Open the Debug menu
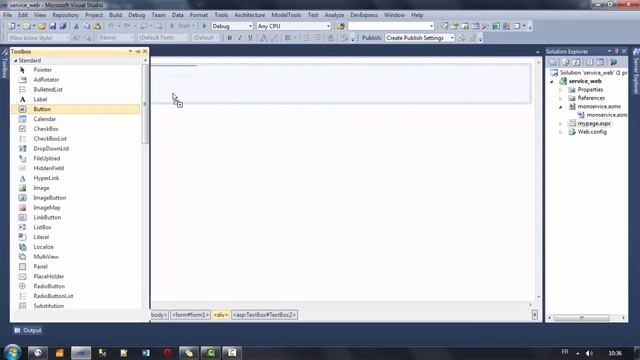The height and width of the screenshot is (360, 640). tap(136, 15)
